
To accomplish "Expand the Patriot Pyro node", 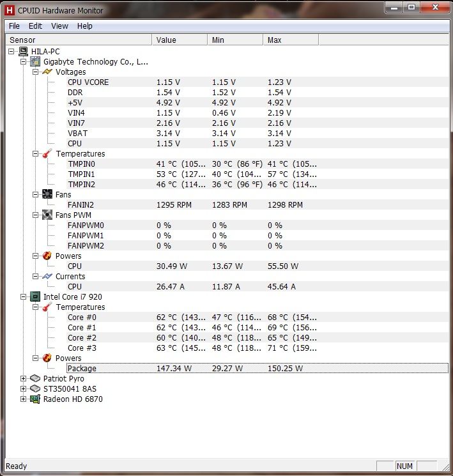I will (x=24, y=378).
